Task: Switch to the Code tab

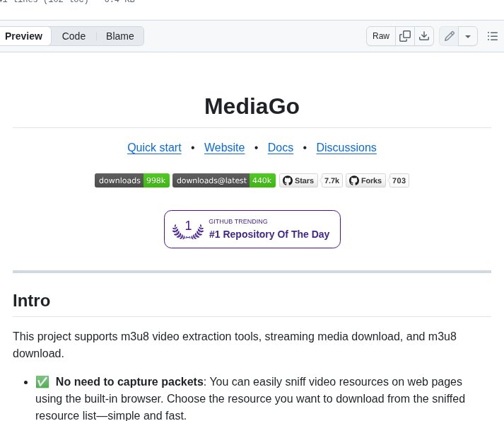Action: point(74,36)
